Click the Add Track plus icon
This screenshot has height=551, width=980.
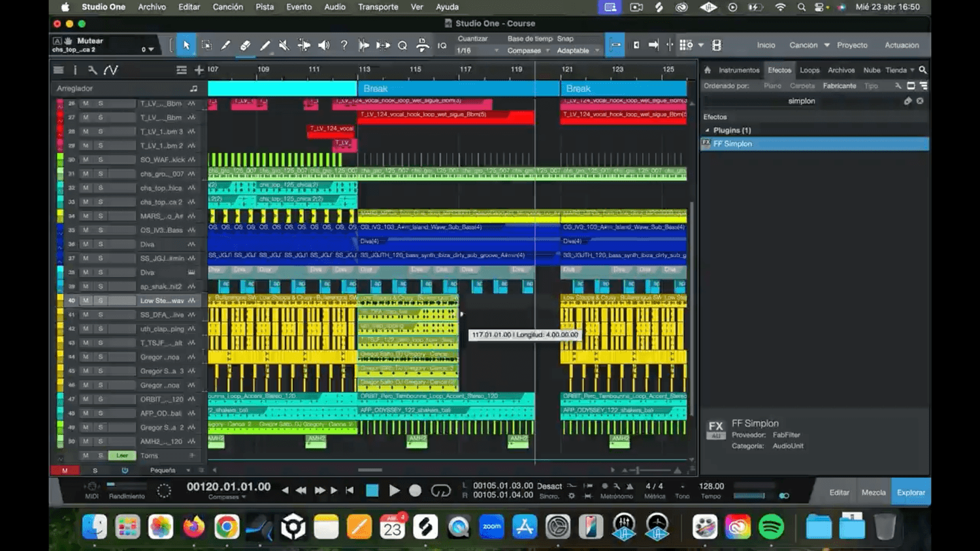[x=199, y=70]
